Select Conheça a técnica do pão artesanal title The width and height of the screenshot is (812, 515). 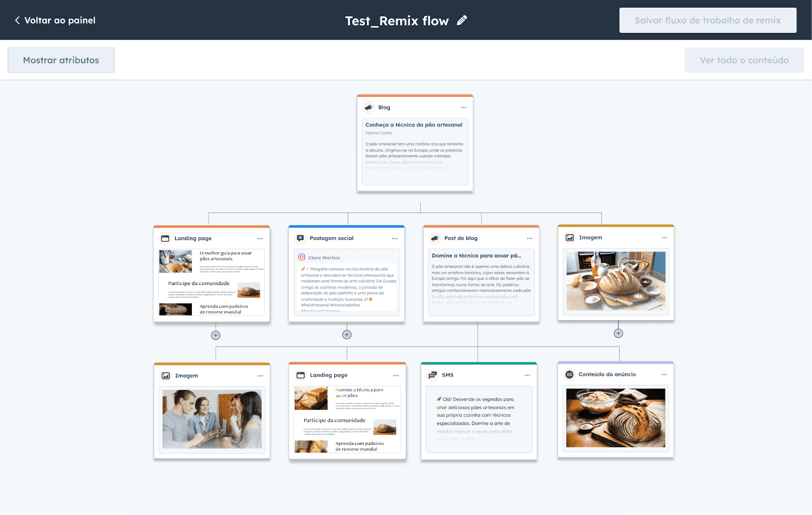(414, 125)
